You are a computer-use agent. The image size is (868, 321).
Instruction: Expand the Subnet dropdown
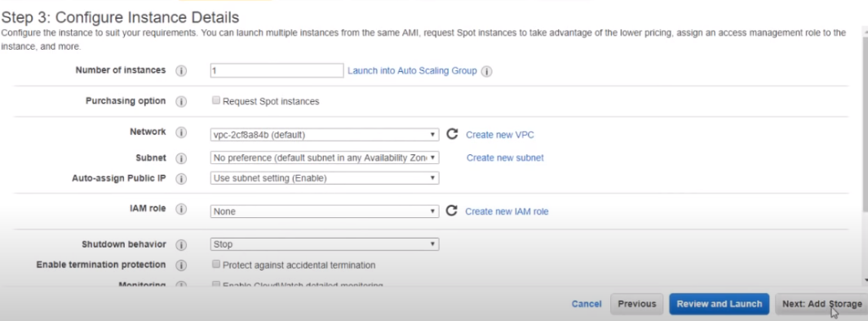325,158
